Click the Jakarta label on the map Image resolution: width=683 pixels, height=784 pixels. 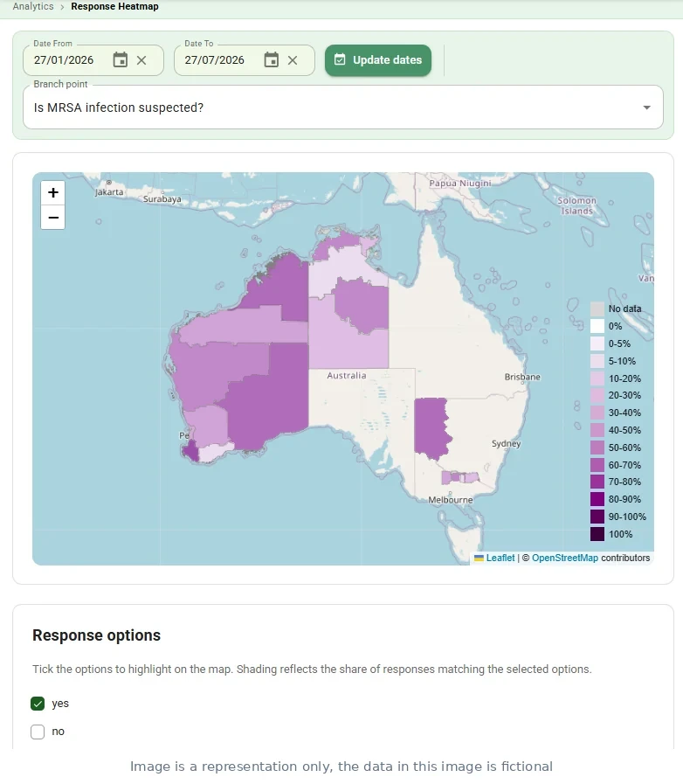point(109,192)
